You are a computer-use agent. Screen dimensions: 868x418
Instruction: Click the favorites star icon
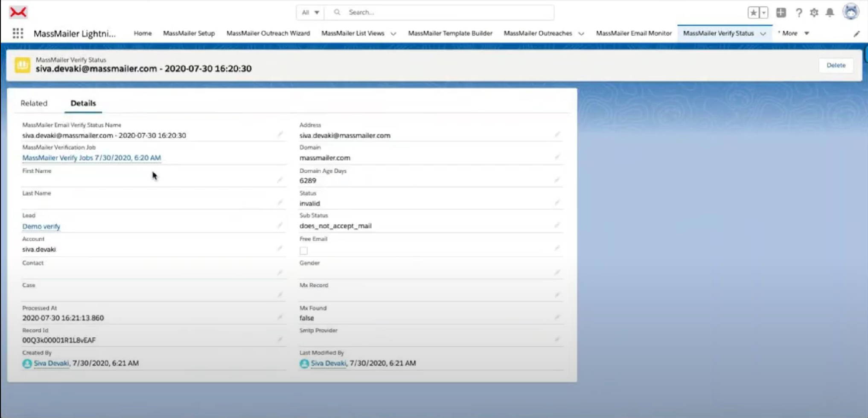click(x=754, y=12)
